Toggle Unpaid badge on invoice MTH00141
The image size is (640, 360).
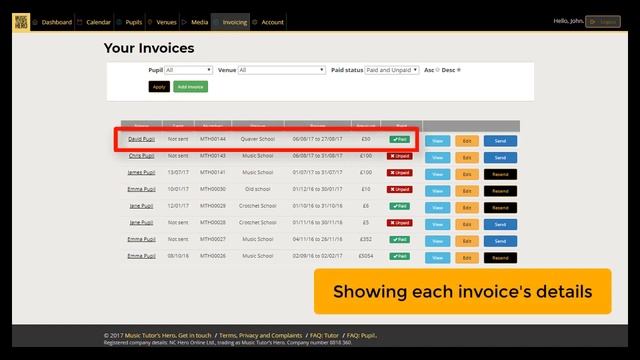coord(400,173)
